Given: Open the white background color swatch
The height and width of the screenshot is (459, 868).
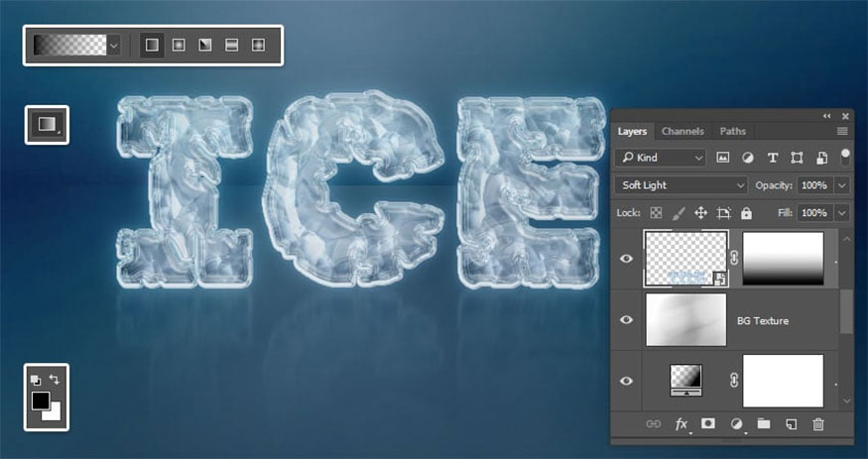Looking at the screenshot, I should tap(54, 413).
